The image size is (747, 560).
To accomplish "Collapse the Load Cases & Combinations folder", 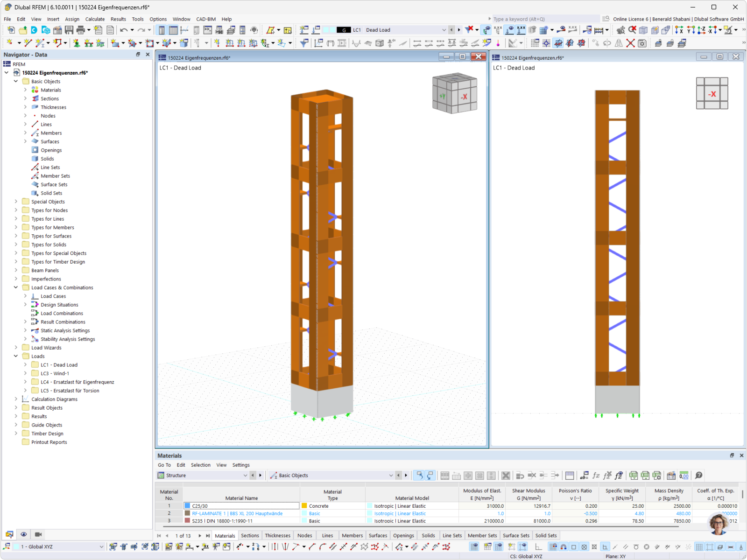I will 15,287.
